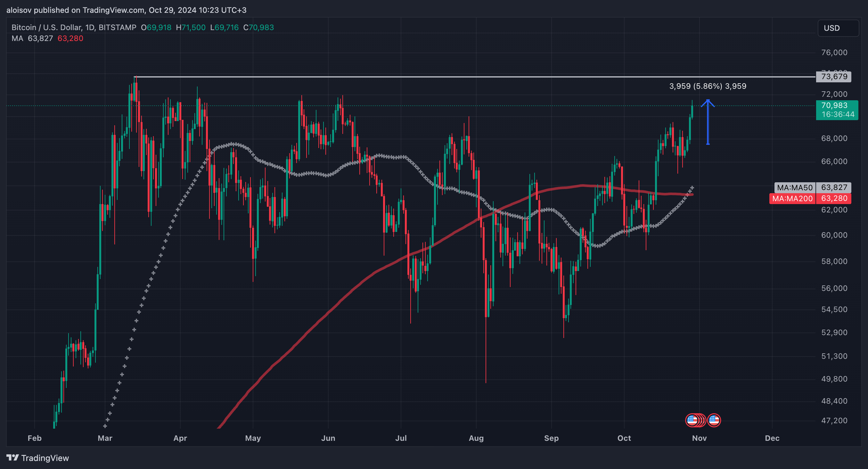868x469 pixels.
Task: Click the measurement label 3,959 (5.86%)
Action: click(x=695, y=86)
